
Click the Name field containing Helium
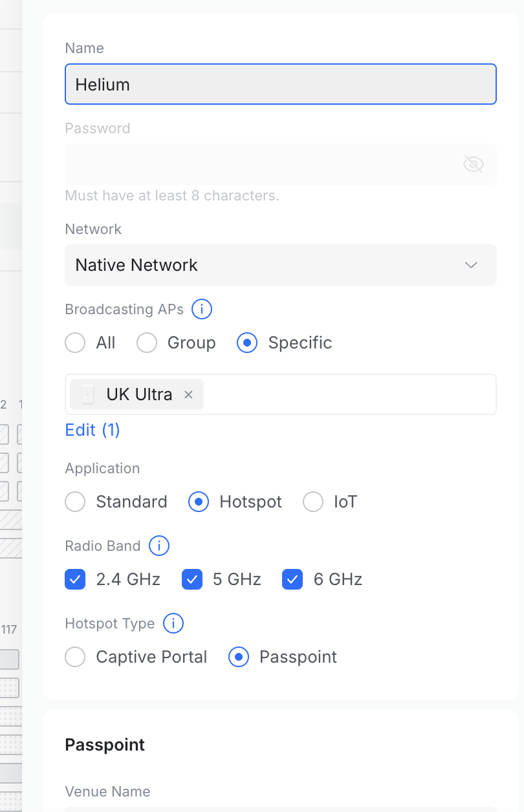[280, 84]
